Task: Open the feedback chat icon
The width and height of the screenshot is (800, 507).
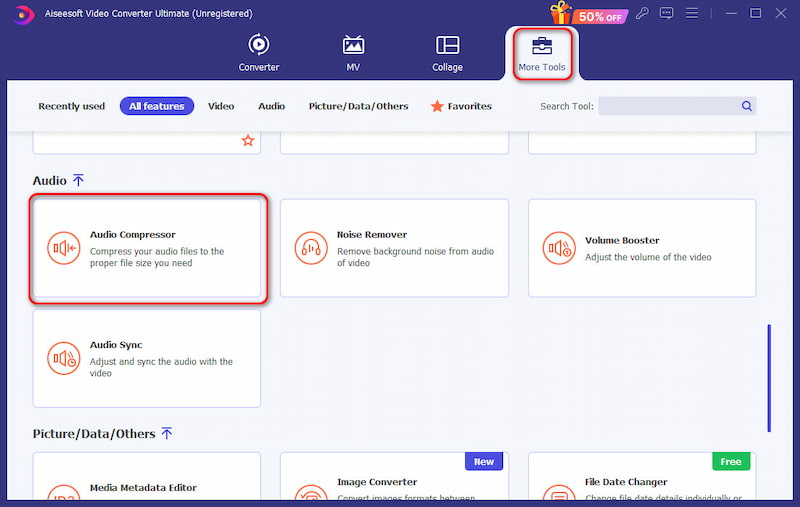Action: (x=666, y=13)
